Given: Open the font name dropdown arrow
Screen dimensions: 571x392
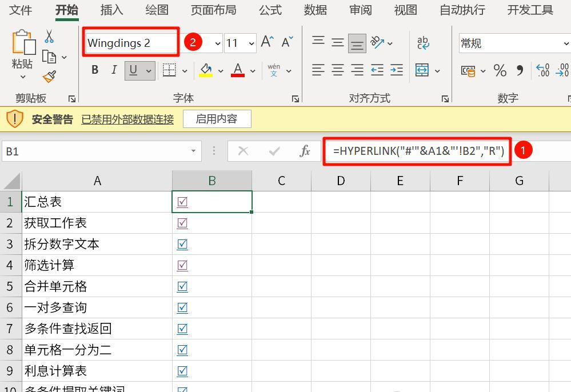Looking at the screenshot, I should pyautogui.click(x=217, y=43).
